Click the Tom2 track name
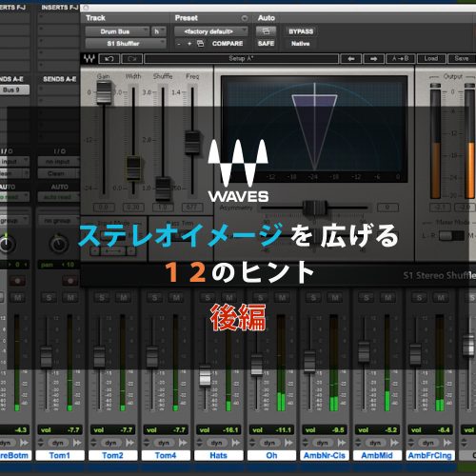Image resolution: width=476 pixels, height=476 pixels. (113, 455)
